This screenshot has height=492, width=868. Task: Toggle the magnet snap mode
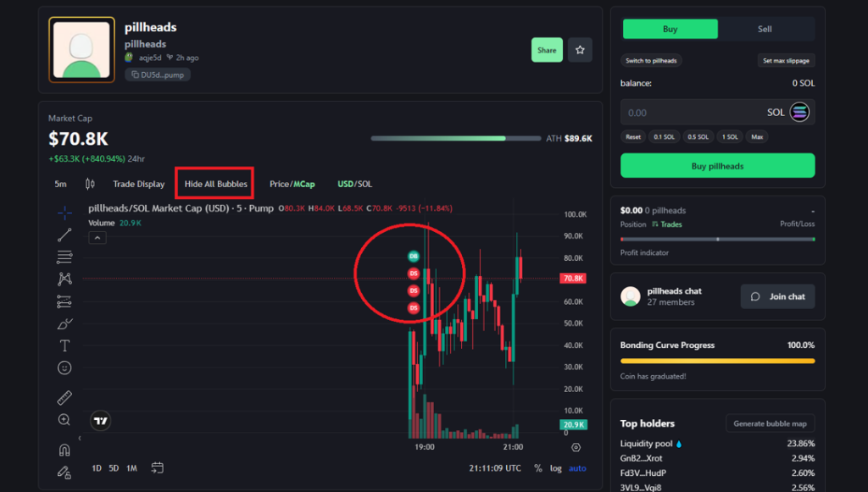(64, 450)
